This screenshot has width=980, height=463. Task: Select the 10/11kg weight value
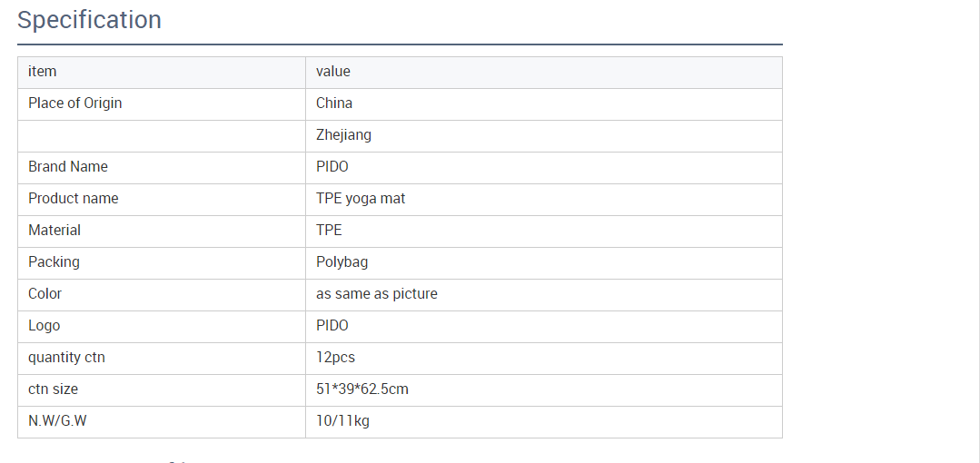(342, 421)
